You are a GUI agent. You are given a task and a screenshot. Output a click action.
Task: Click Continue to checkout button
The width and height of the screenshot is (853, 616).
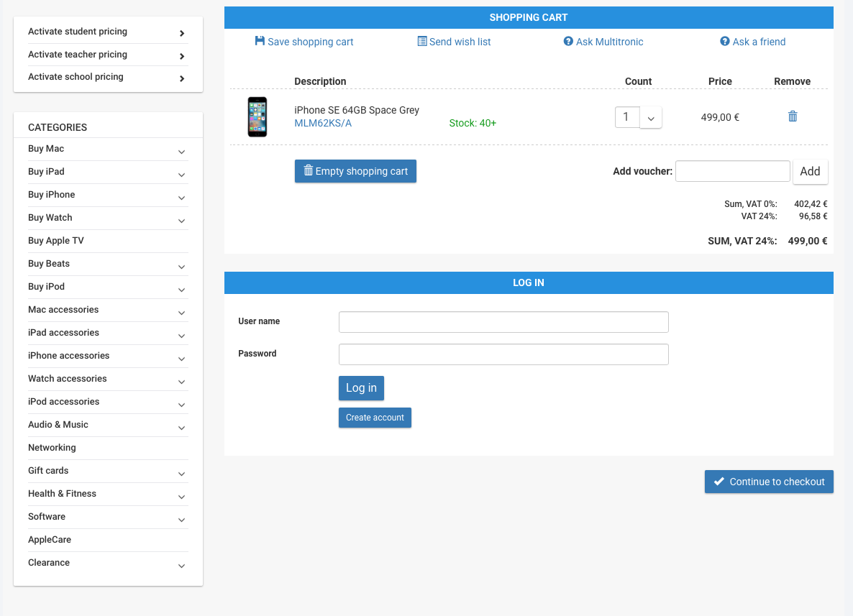pos(769,482)
